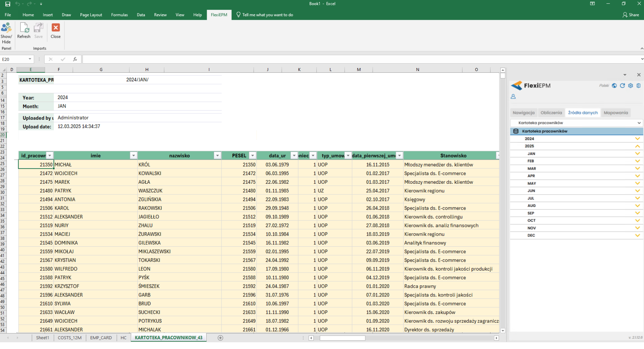Click the panel layout icon beside the gear
The height and width of the screenshot is (349, 644).
[639, 85]
